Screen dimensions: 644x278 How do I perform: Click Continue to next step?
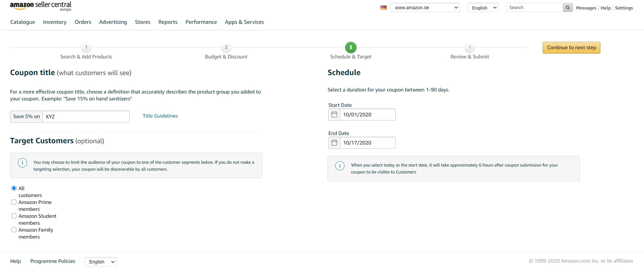click(571, 47)
